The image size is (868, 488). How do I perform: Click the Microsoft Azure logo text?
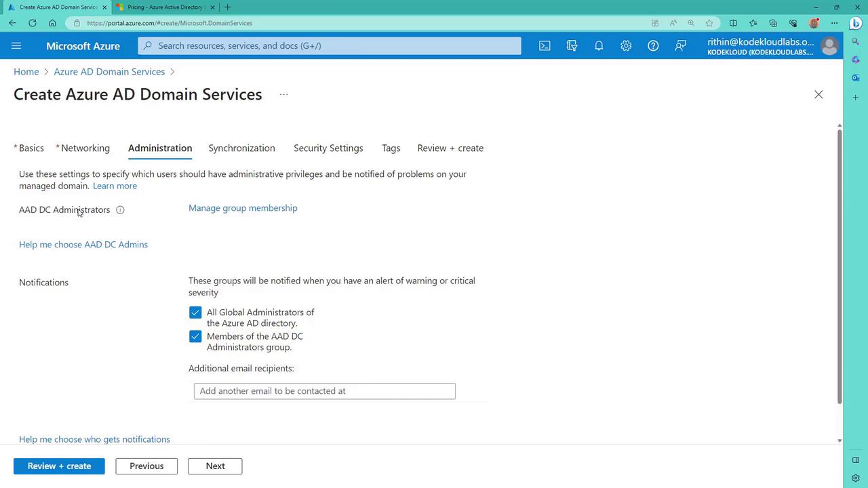tap(83, 45)
